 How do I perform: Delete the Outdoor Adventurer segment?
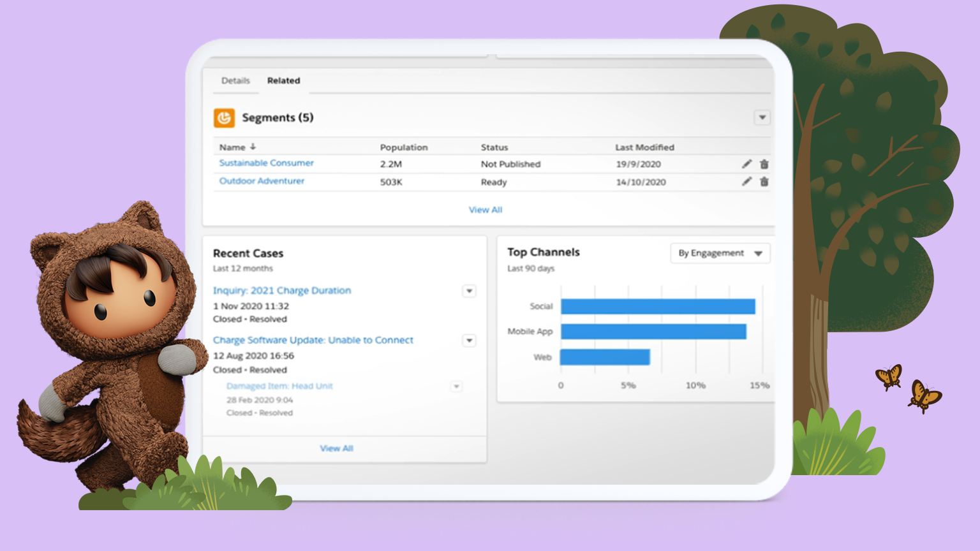[764, 182]
